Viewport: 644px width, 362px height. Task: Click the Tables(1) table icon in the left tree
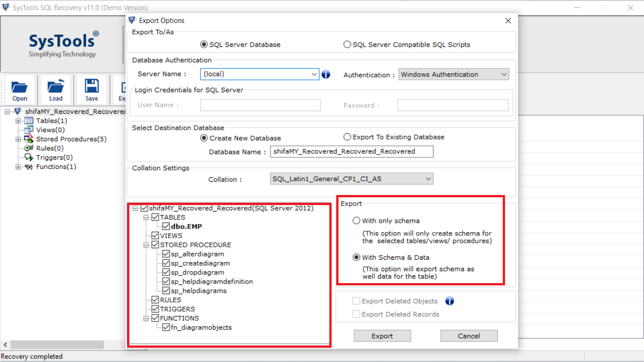pos(28,121)
